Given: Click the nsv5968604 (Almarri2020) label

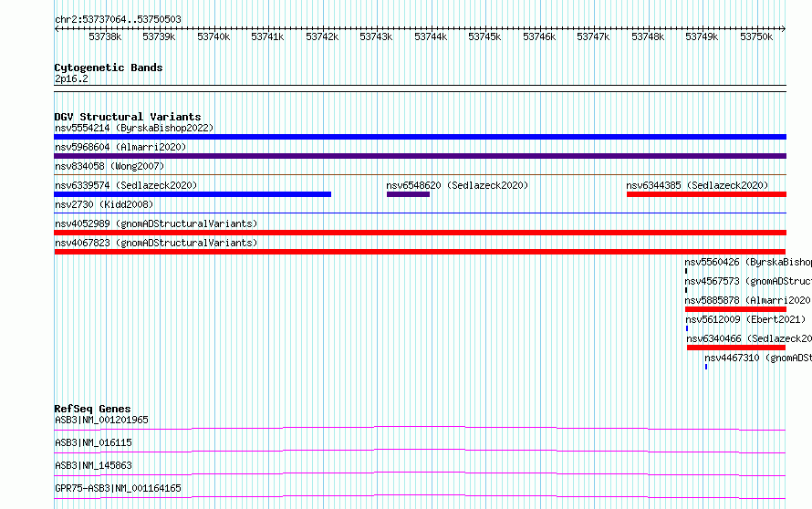Looking at the screenshot, I should [x=120, y=147].
